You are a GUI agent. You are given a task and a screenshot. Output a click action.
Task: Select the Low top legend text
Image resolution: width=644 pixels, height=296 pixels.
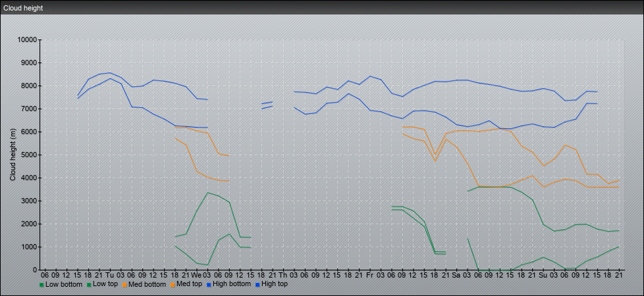[104, 285]
